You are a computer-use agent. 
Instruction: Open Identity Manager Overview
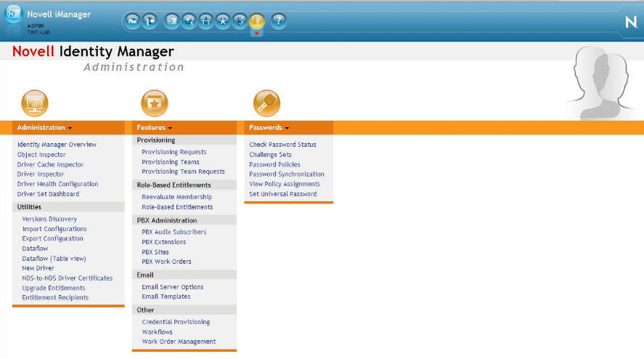click(x=57, y=145)
